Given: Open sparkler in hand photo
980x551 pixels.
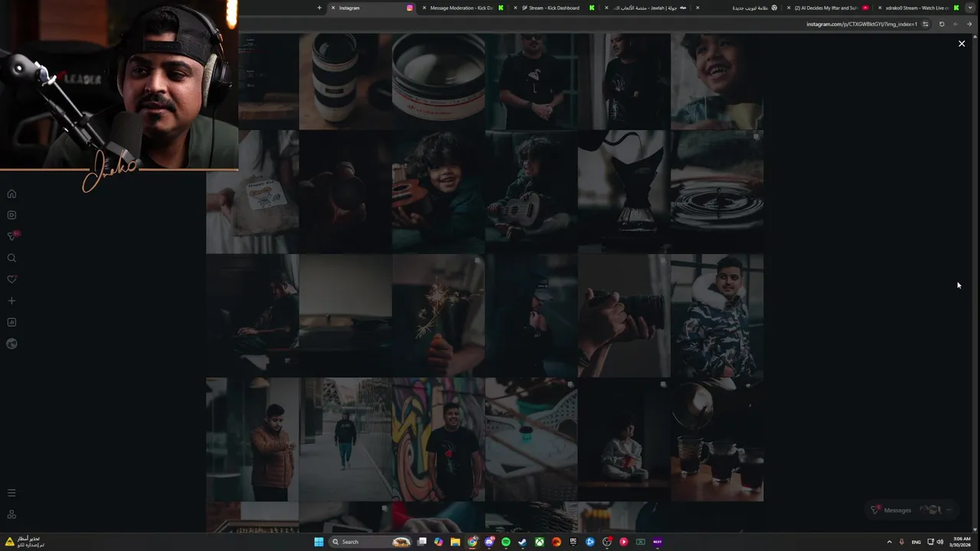Looking at the screenshot, I should click(x=438, y=315).
